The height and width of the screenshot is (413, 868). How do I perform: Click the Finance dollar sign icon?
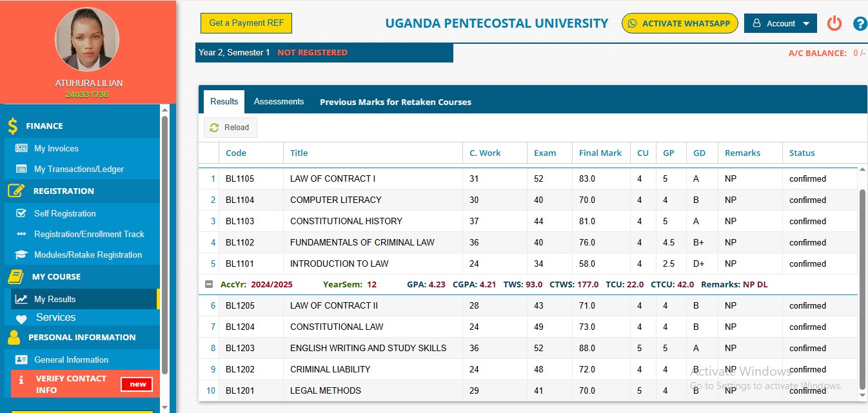coord(13,126)
